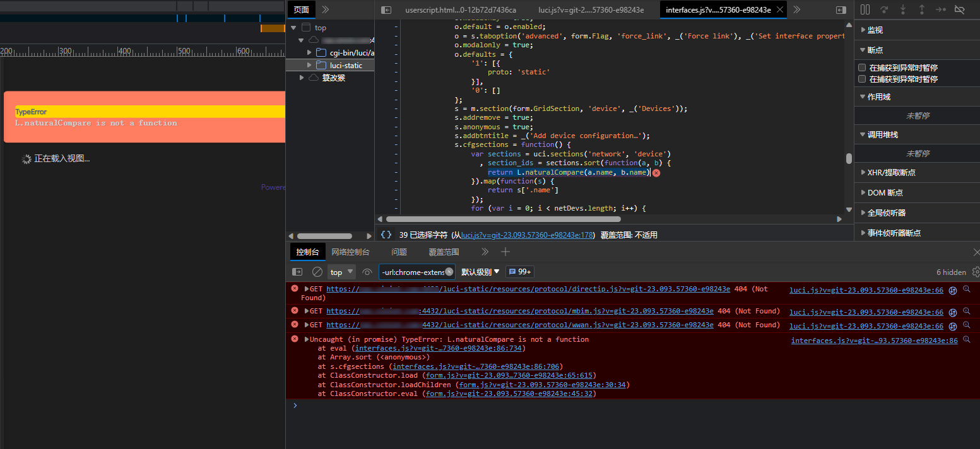Open the interfaces.js:86 error link
The image size is (980, 449).
coord(873,340)
